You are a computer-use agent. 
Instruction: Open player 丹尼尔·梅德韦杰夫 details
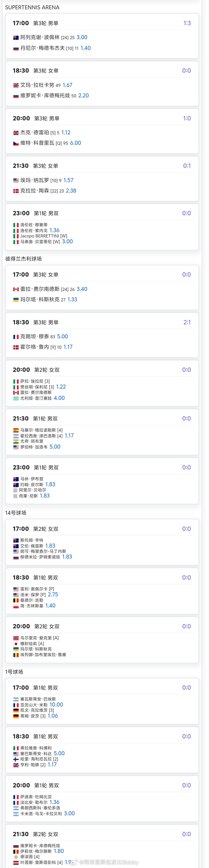pyautogui.click(x=43, y=48)
